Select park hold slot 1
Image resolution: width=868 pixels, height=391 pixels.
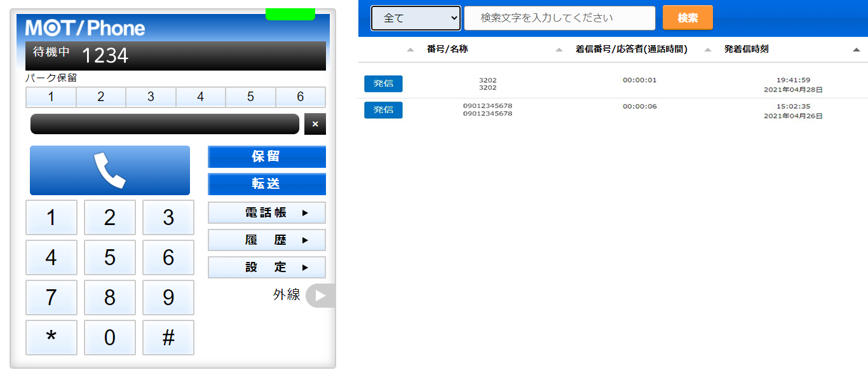pyautogui.click(x=51, y=97)
